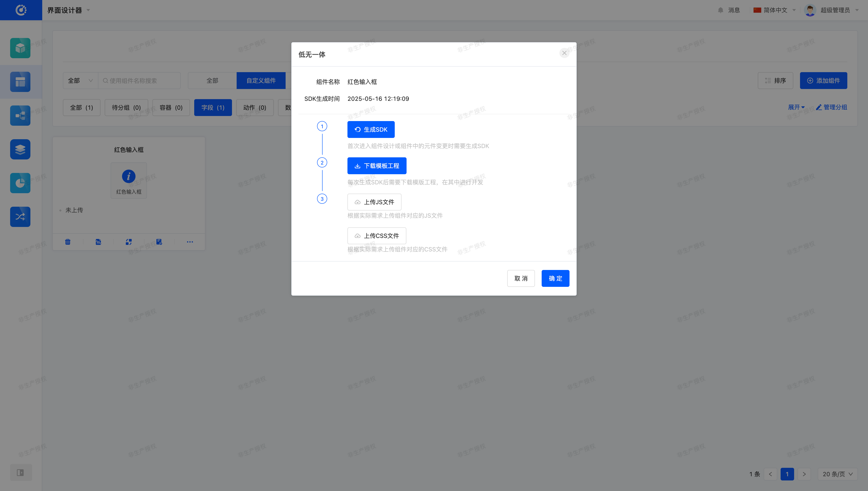This screenshot has width=868, height=491.
Task: Click the trash icon on 红色输入框 card
Action: (68, 242)
